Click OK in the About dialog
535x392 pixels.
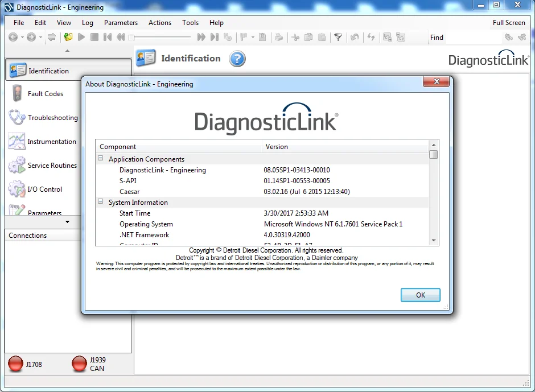click(421, 295)
